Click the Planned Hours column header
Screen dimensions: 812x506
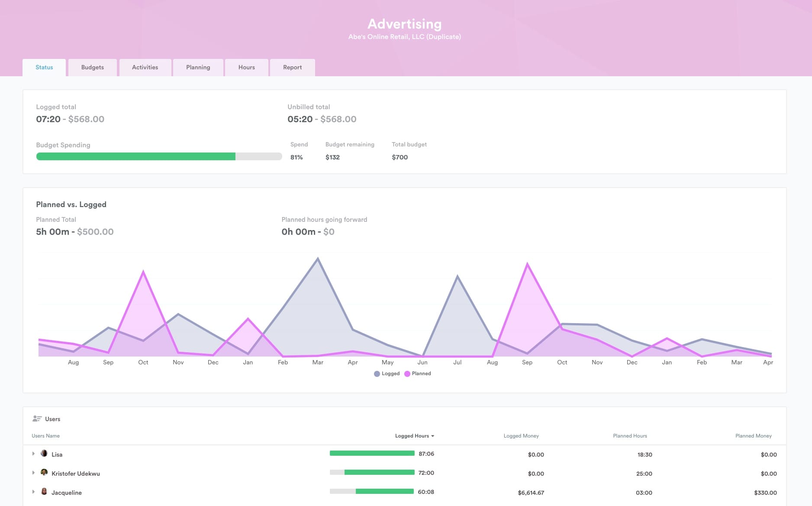(x=630, y=436)
